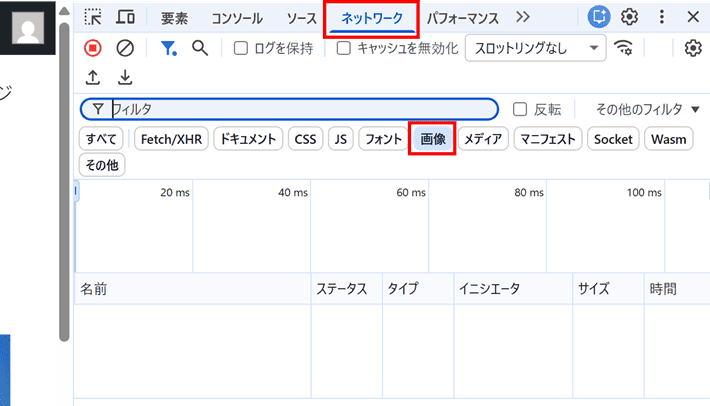Image resolution: width=710 pixels, height=406 pixels.
Task: Import a HAR file with upload icon
Action: [93, 77]
